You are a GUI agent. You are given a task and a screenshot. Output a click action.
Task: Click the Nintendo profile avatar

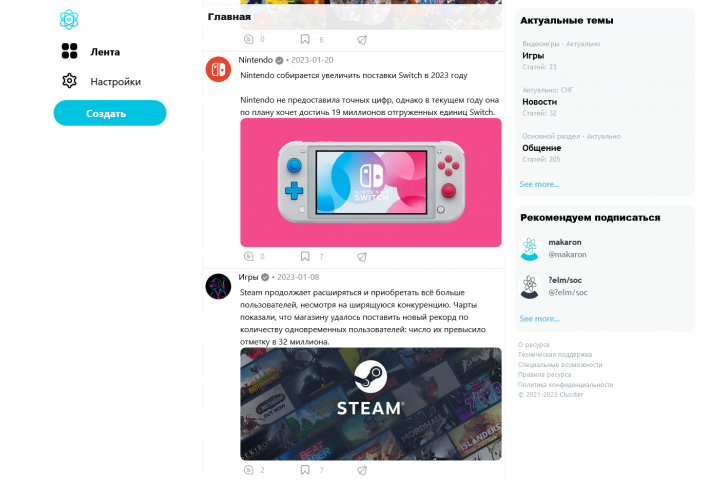pos(218,69)
